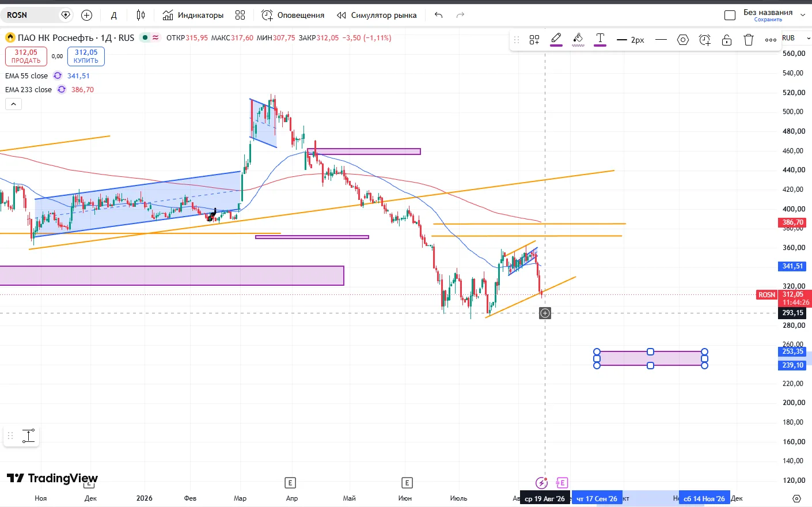
Task: Open the Индикаторы indicators dialog
Action: (193, 15)
